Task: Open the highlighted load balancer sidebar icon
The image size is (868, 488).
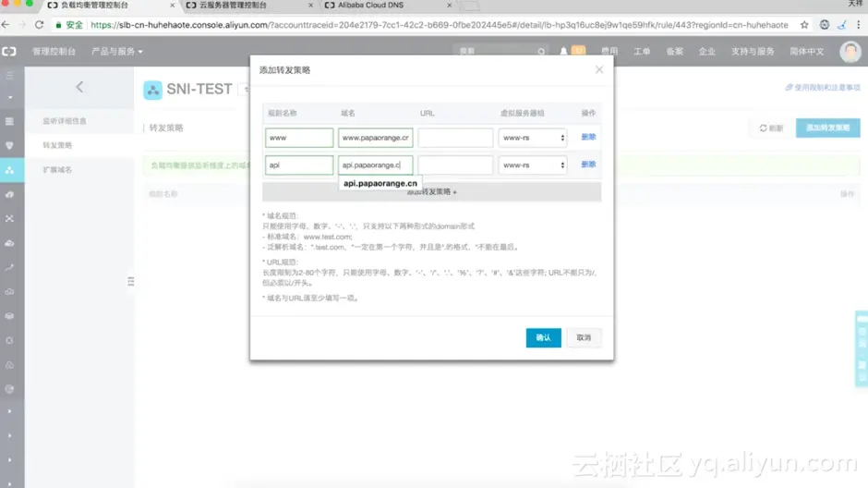Action: (x=10, y=170)
